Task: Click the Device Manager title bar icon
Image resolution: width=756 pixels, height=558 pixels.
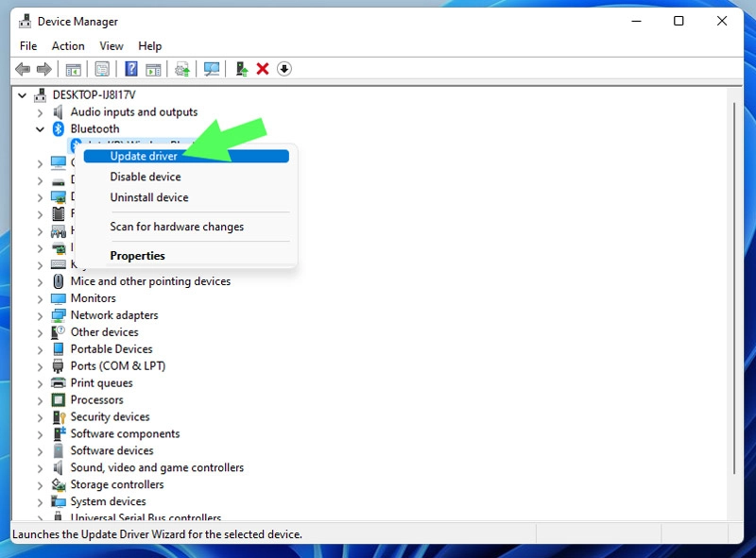Action: click(26, 21)
